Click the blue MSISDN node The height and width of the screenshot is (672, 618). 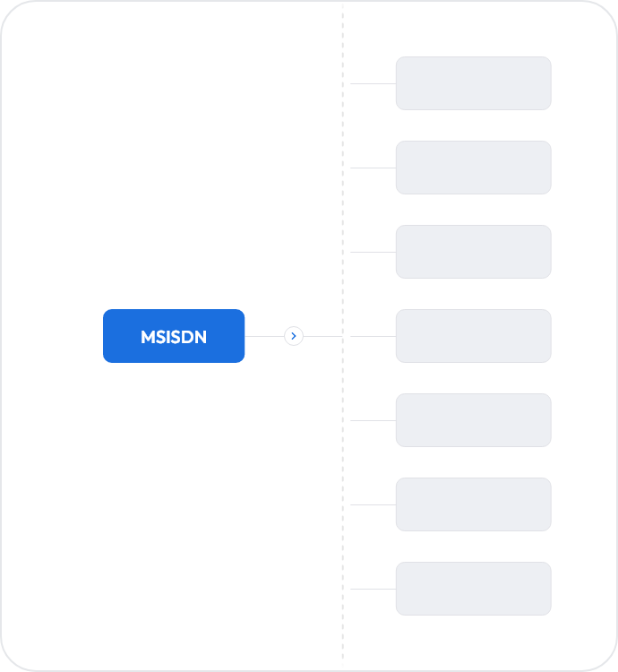coord(174,336)
